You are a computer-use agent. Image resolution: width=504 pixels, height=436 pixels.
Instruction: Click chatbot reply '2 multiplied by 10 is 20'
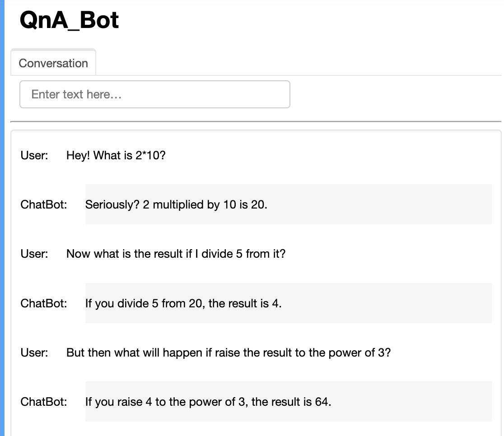coord(205,204)
